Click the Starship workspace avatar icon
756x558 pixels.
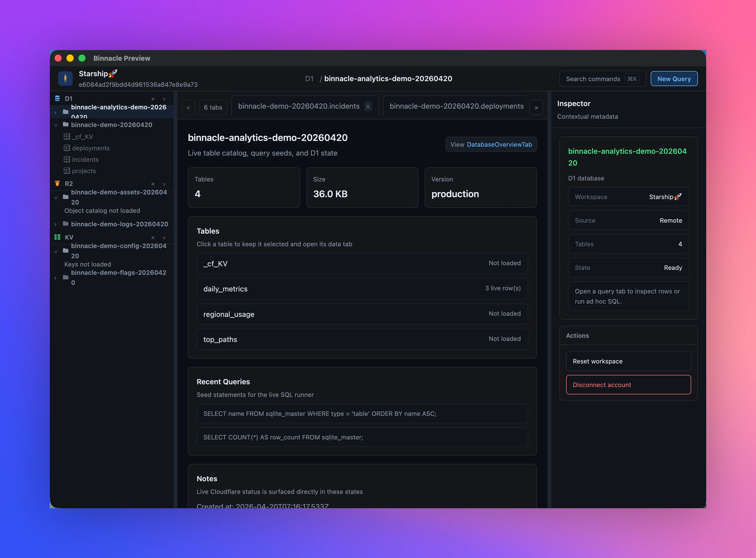pyautogui.click(x=65, y=78)
